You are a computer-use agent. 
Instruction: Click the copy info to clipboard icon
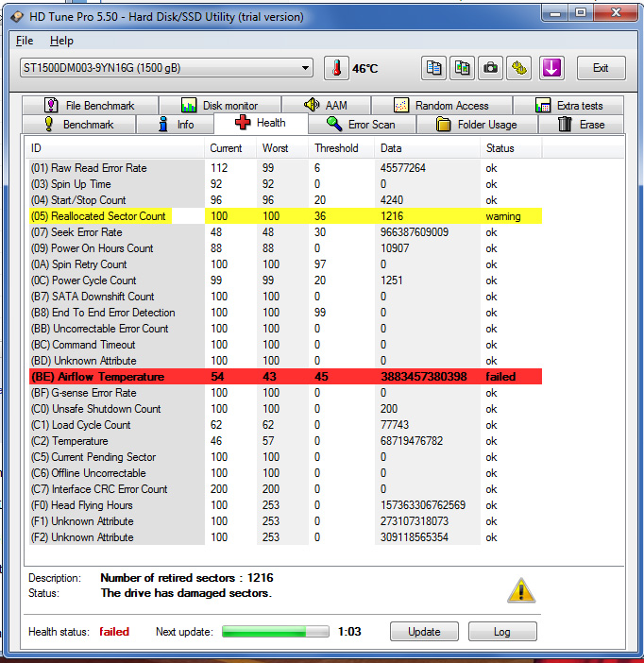433,68
